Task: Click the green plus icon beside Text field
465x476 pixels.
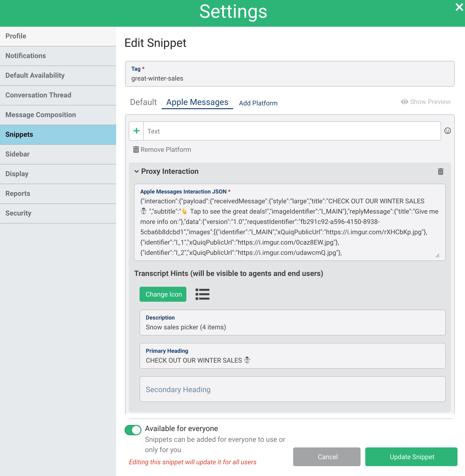Action: point(136,131)
